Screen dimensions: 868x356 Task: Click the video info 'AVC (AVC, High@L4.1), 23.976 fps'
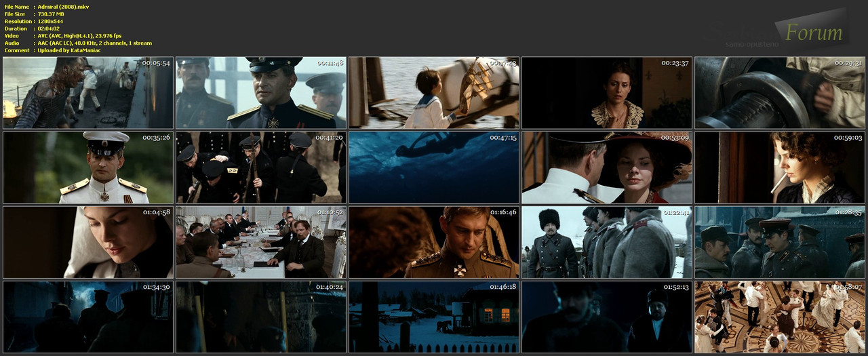tap(80, 36)
